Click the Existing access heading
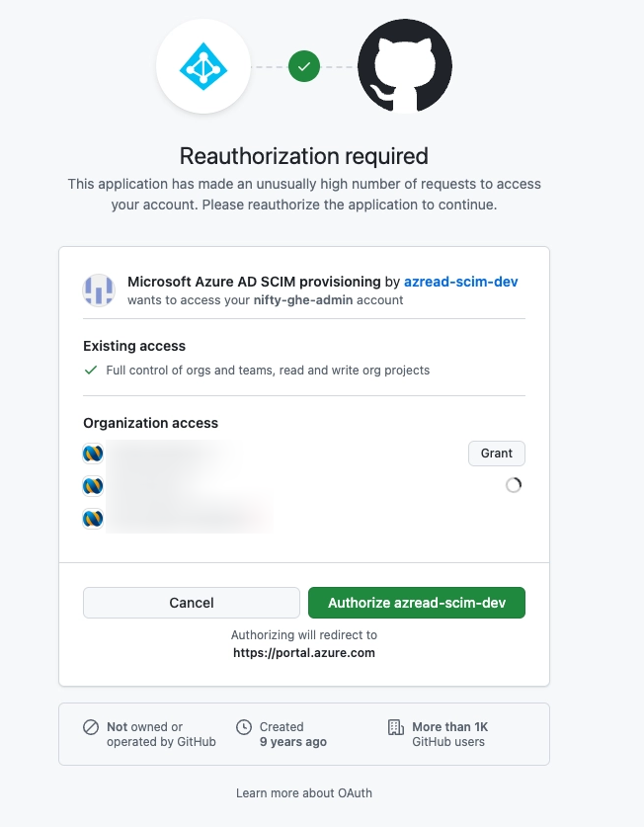Image resolution: width=644 pixels, height=827 pixels. (134, 346)
